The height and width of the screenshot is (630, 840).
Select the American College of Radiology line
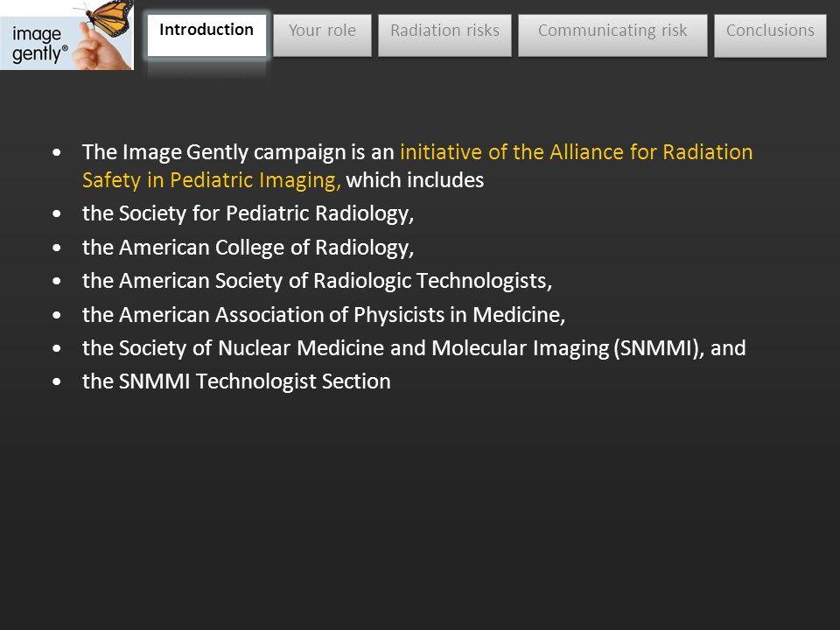click(x=248, y=248)
